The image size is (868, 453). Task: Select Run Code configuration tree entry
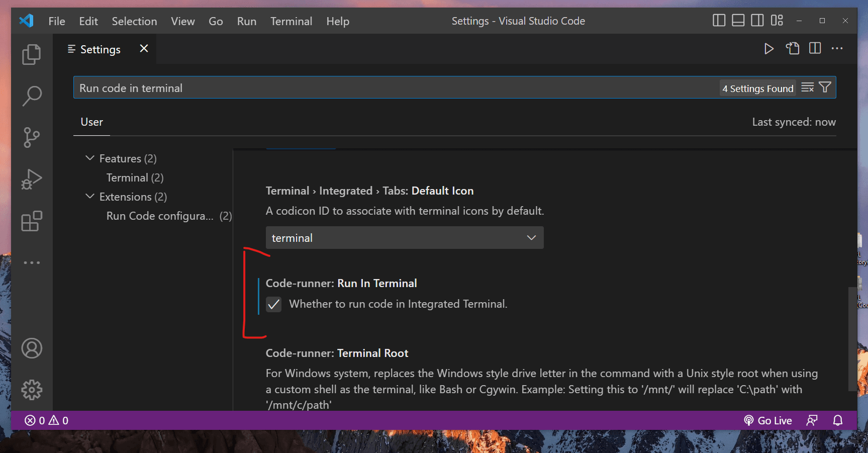pyautogui.click(x=169, y=216)
